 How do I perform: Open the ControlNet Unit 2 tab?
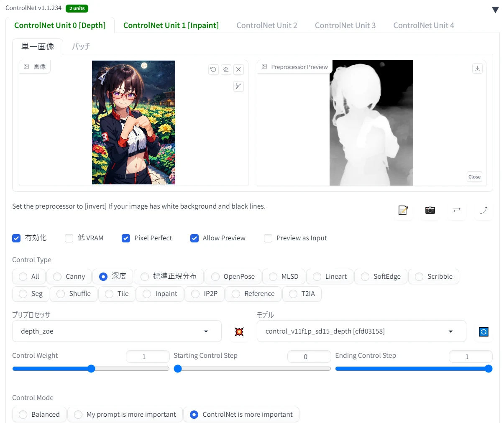[x=267, y=25]
